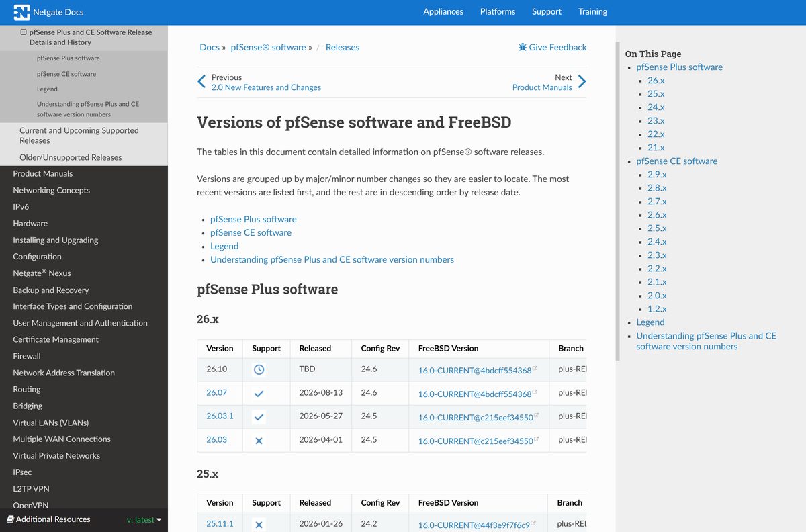Open version 26.07 release link
This screenshot has height=532, width=806.
click(x=216, y=392)
